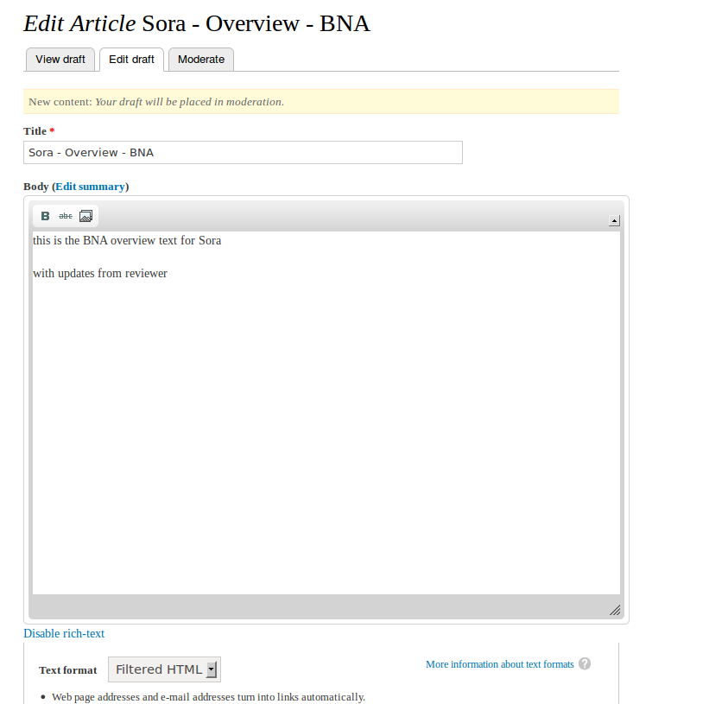Screen dimensions: 728x704
Task: Click the scrollbar up arrow in the editor
Action: click(614, 220)
